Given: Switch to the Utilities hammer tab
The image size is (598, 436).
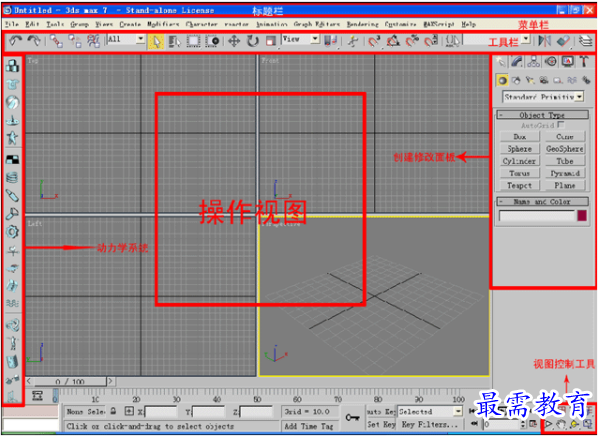Looking at the screenshot, I should pos(584,61).
